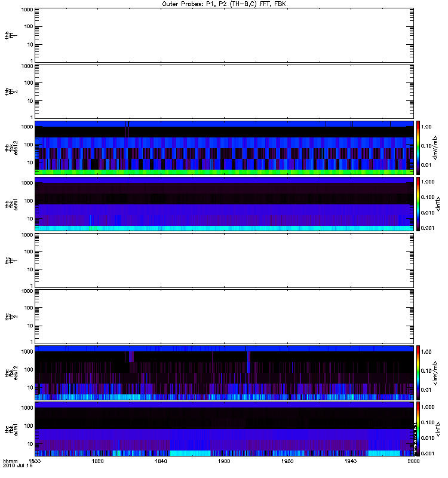Screen dimensions: 448x478
Task: Click the "1840" time axis label
Action: pos(161,461)
